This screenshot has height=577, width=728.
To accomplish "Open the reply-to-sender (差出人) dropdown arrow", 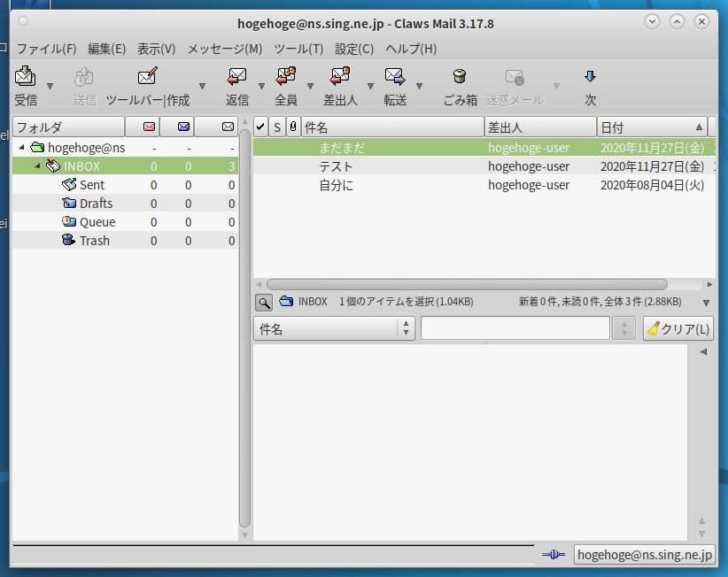I will 370,86.
